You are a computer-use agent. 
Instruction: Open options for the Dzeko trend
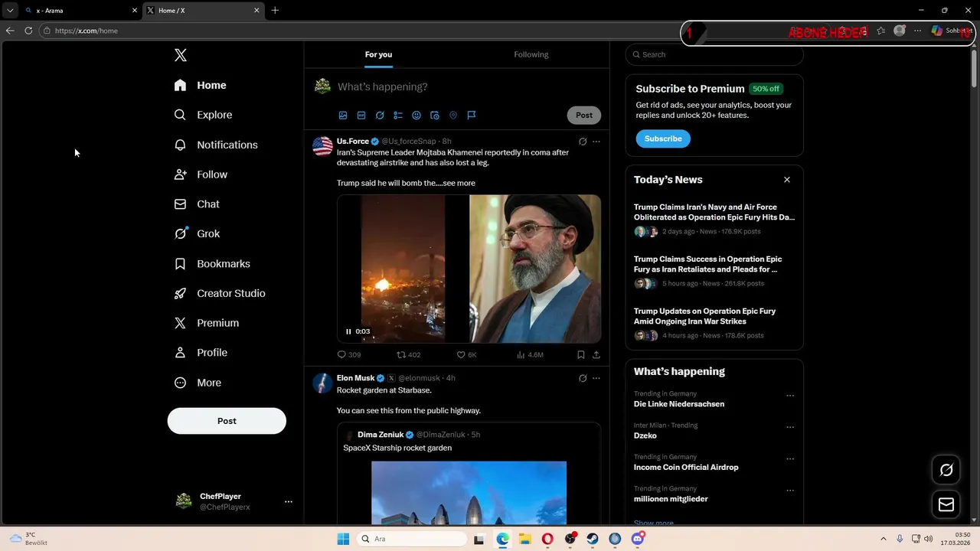click(x=790, y=427)
